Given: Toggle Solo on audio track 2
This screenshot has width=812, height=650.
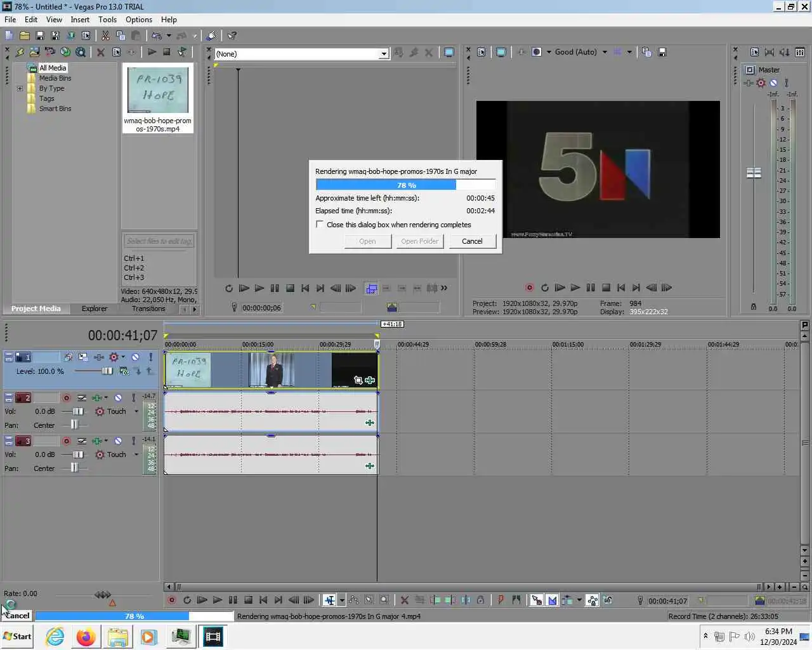Looking at the screenshot, I should [133, 398].
